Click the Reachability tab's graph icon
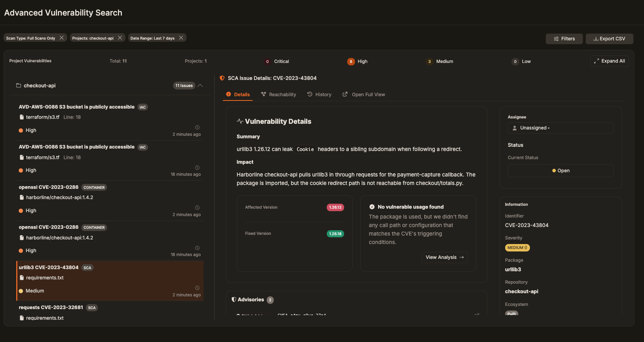Screen dimensions: 644x342 [263, 94]
